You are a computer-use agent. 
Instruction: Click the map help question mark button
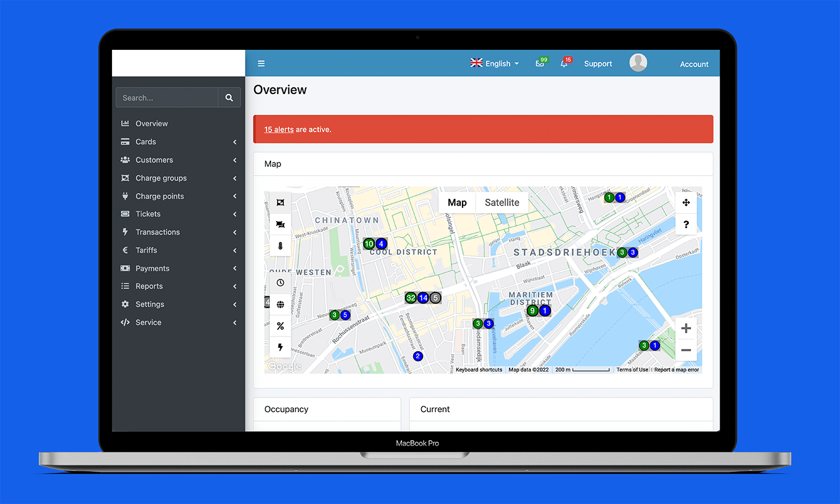click(686, 225)
